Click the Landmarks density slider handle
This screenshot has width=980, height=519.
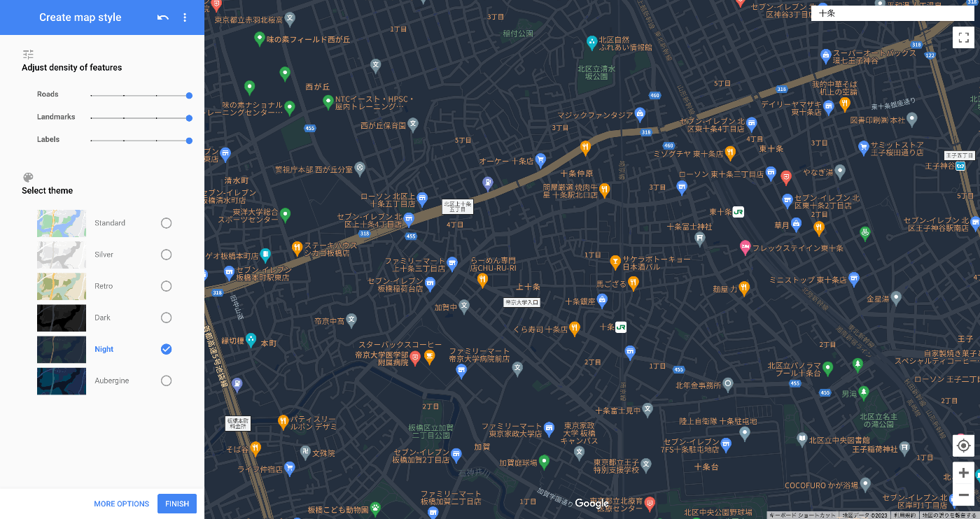click(189, 118)
